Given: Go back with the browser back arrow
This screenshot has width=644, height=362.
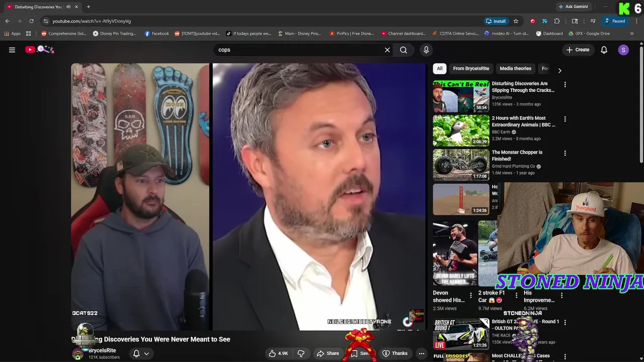Looking at the screenshot, I should click(x=7, y=21).
